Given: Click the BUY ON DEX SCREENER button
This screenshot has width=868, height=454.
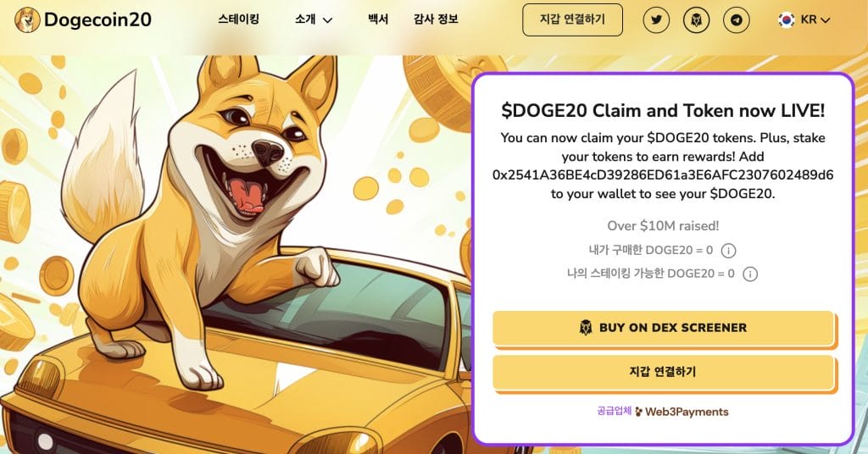Looking at the screenshot, I should click(663, 328).
